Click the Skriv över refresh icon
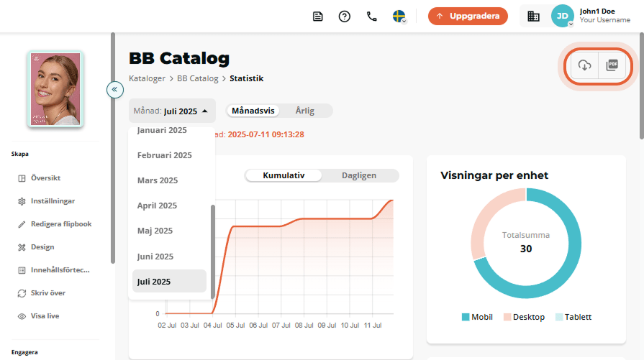644x360 pixels. click(22, 293)
